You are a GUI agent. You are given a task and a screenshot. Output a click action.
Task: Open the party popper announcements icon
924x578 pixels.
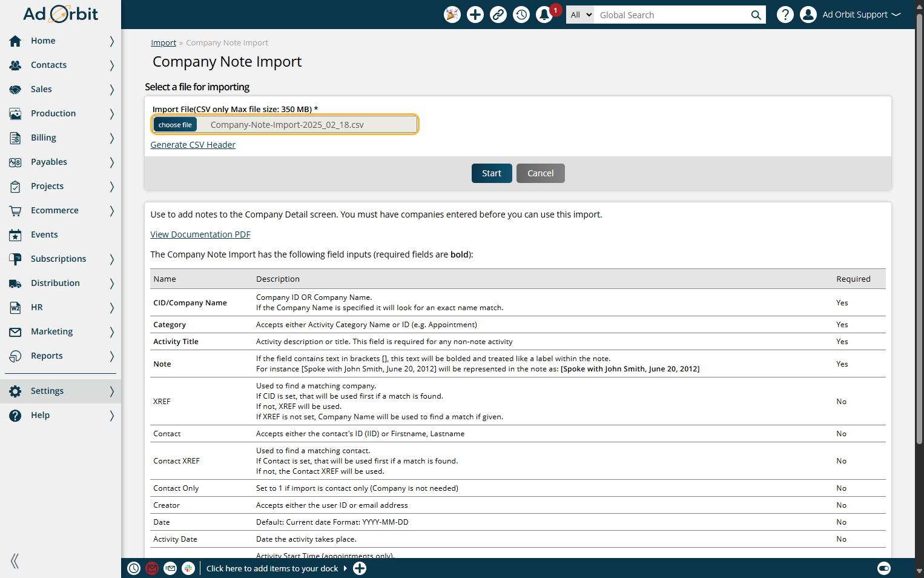[x=452, y=15]
